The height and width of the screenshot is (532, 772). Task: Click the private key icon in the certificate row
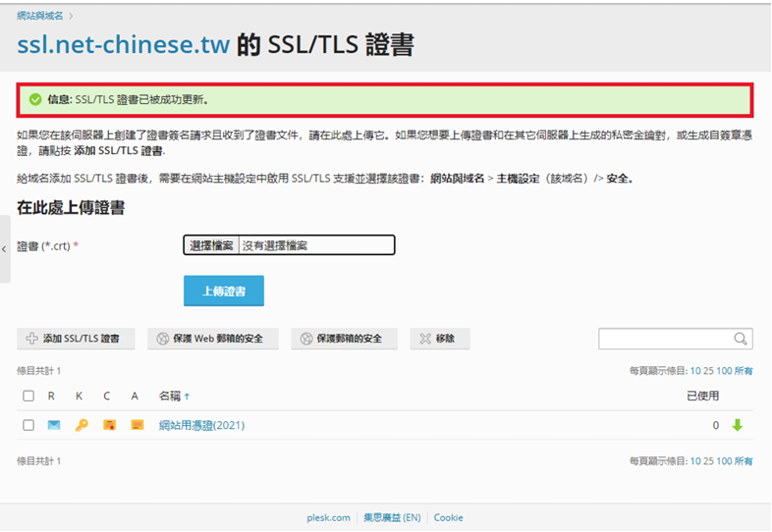(x=82, y=425)
